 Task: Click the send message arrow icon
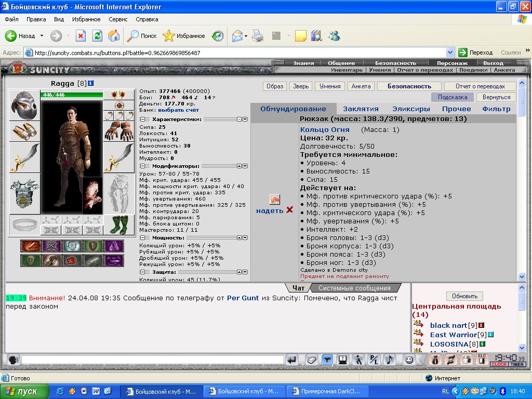(x=292, y=360)
